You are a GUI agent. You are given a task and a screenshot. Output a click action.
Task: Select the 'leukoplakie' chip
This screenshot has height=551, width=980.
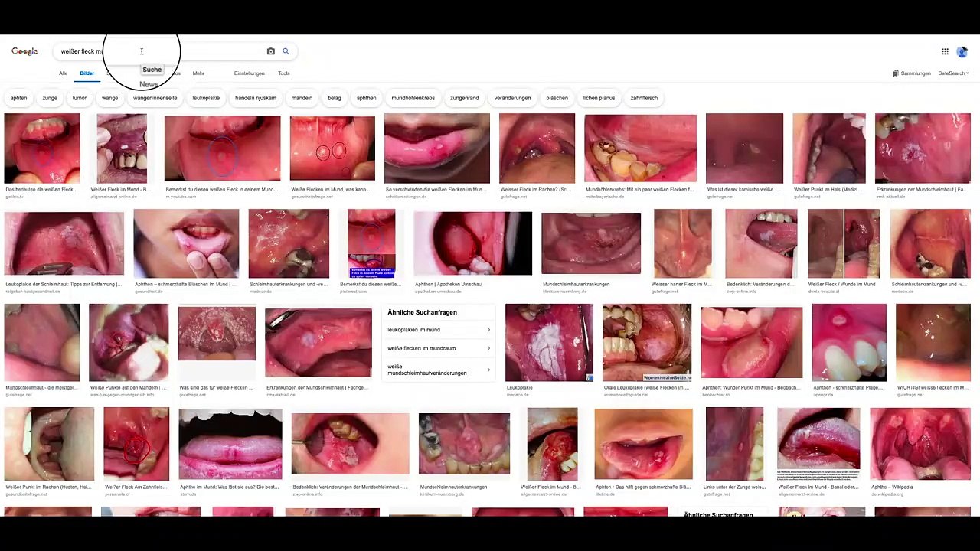pos(206,98)
